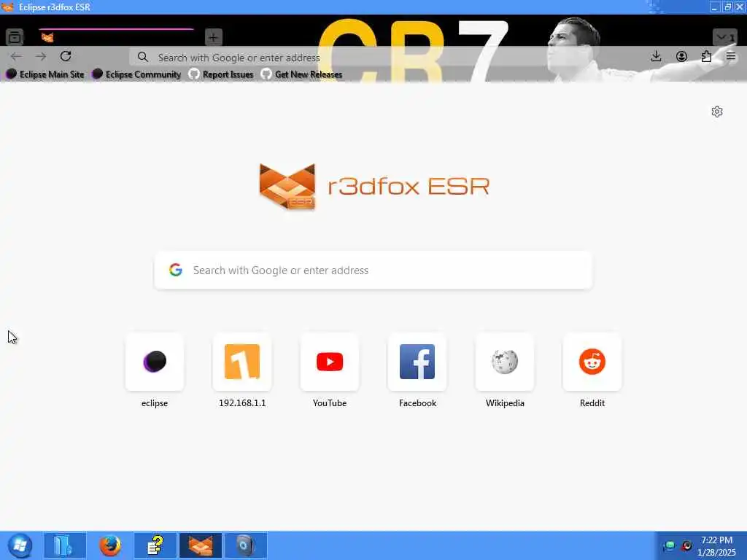Open Report Issues bookmark
The height and width of the screenshot is (560, 747).
pos(221,74)
